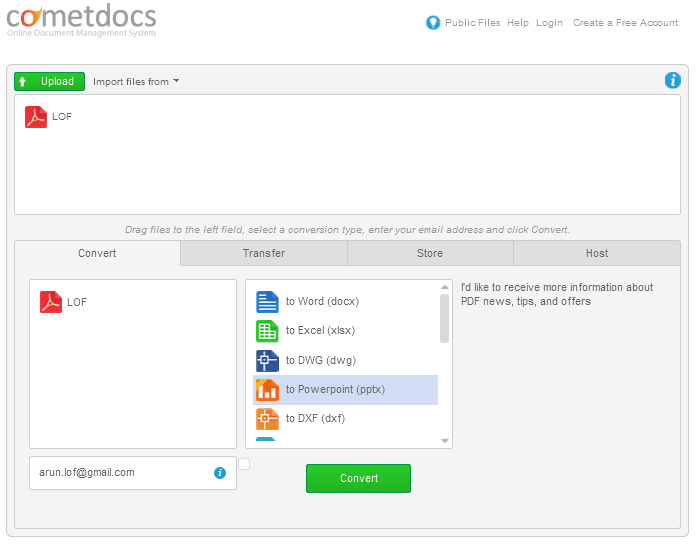Viewport: 697px width, 545px height.
Task: Click the green Convert button
Action: point(358,478)
